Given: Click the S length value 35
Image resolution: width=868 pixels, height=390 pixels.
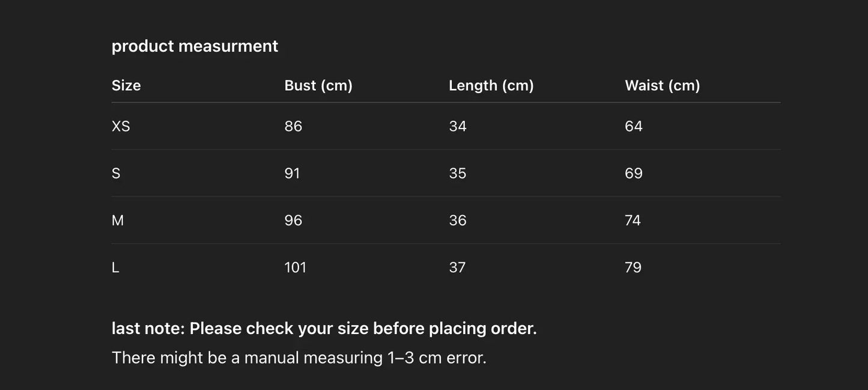Looking at the screenshot, I should (458, 173).
